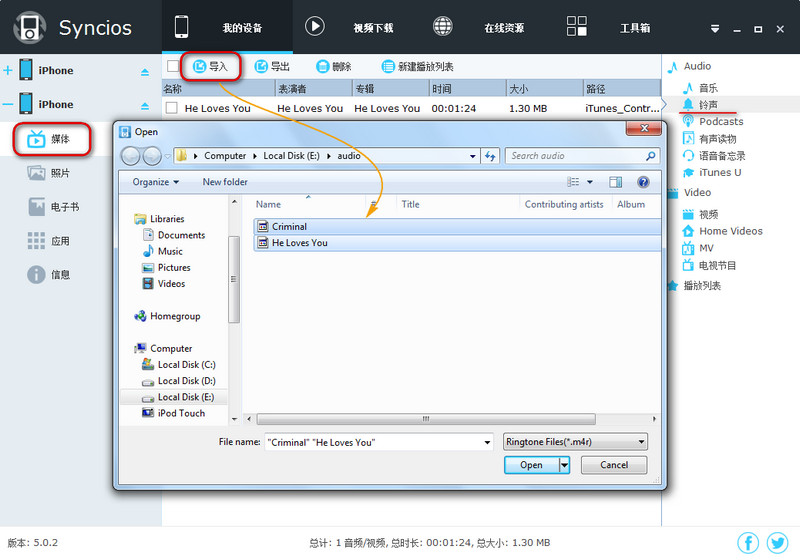800x560 pixels.
Task: Open the 应用 apps section
Action: pyautogui.click(x=48, y=241)
